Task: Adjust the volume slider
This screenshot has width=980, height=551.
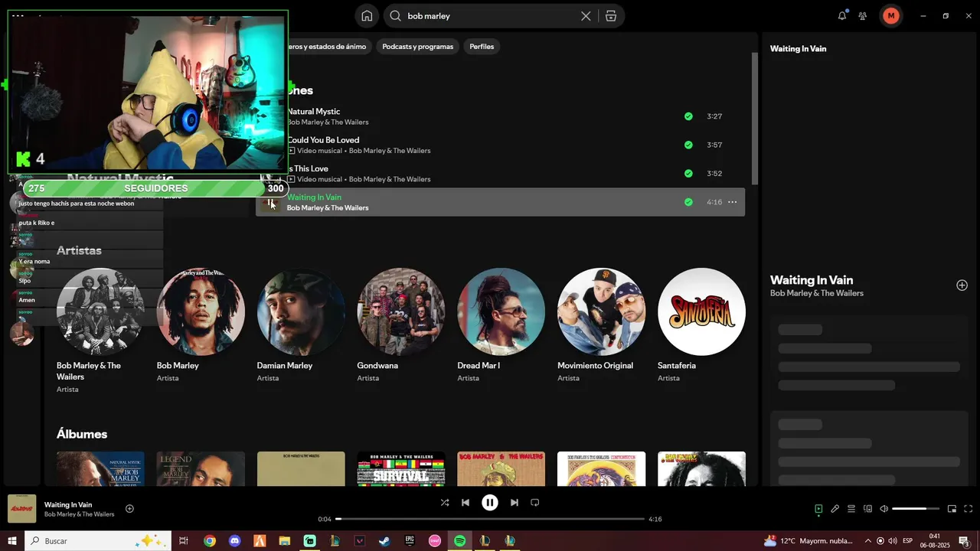Action: 915,509
